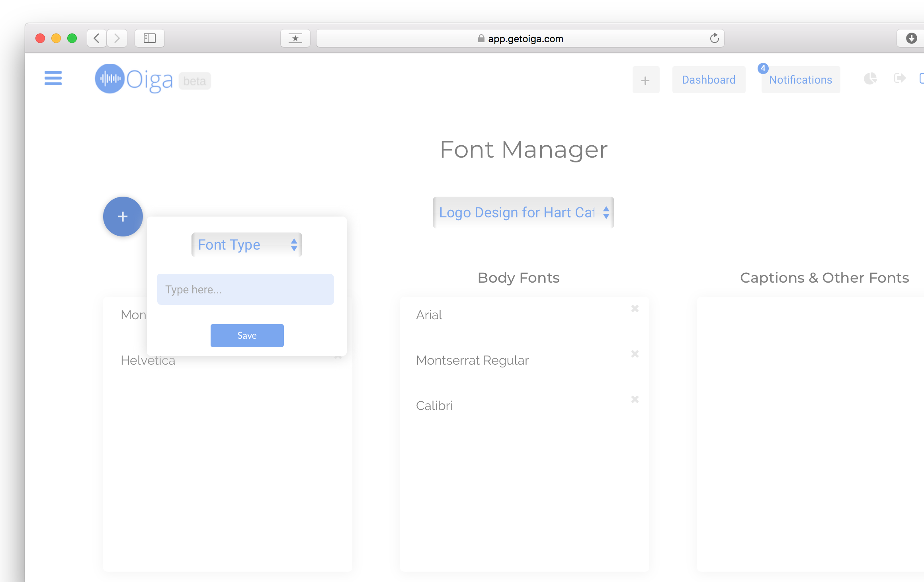Go to the Dashboard
This screenshot has height=582, width=924.
pos(709,80)
